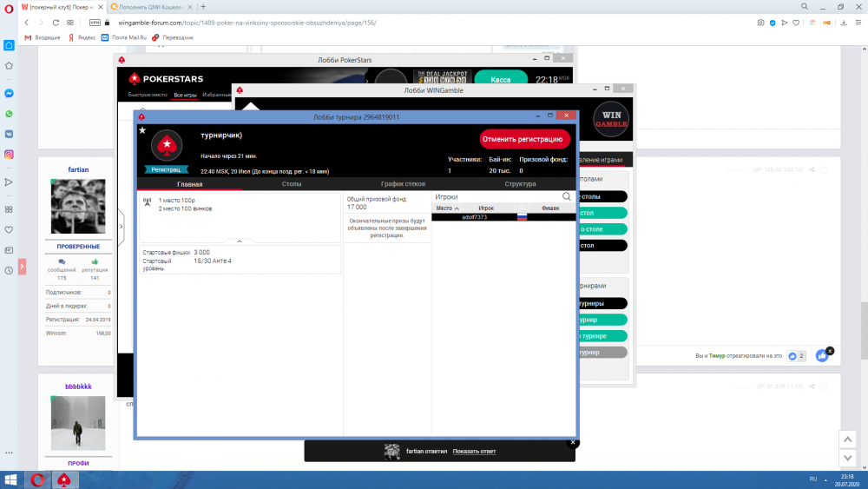Click share icon on fartian's post
Screen dimensions: 868x489
click(812, 169)
